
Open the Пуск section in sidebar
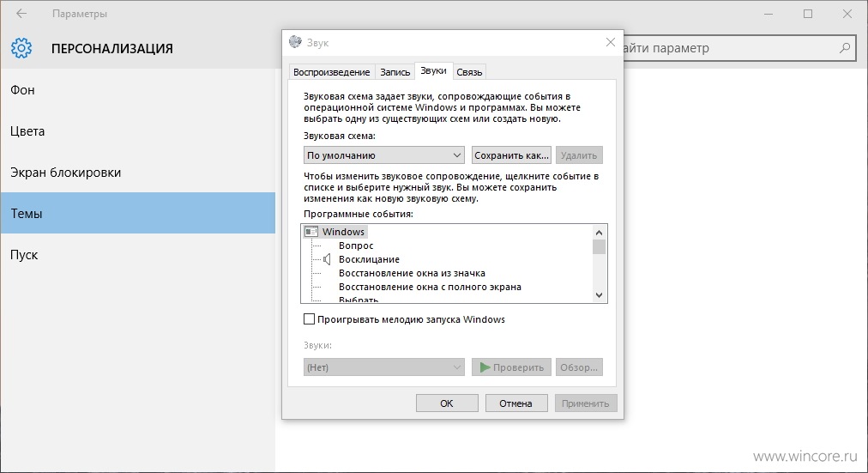click(138, 255)
